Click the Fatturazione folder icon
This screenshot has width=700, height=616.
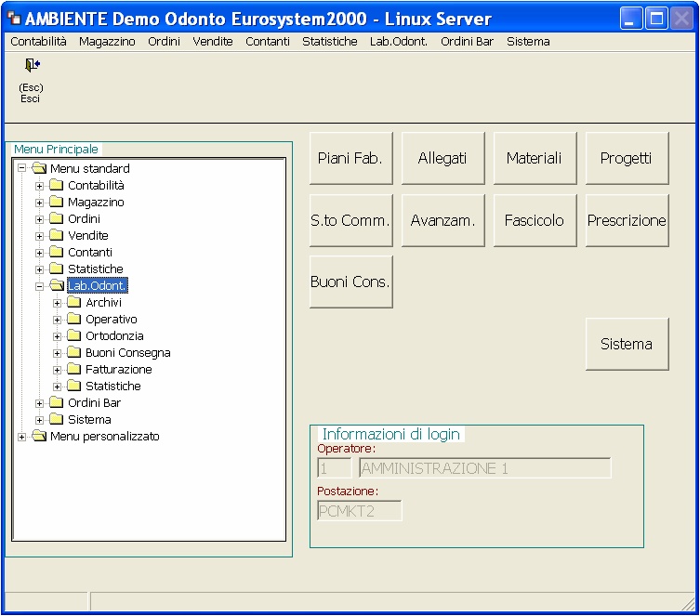pyautogui.click(x=74, y=370)
